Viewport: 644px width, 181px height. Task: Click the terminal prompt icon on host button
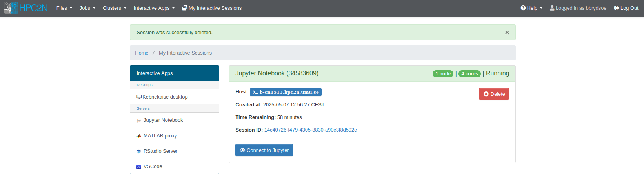point(255,92)
